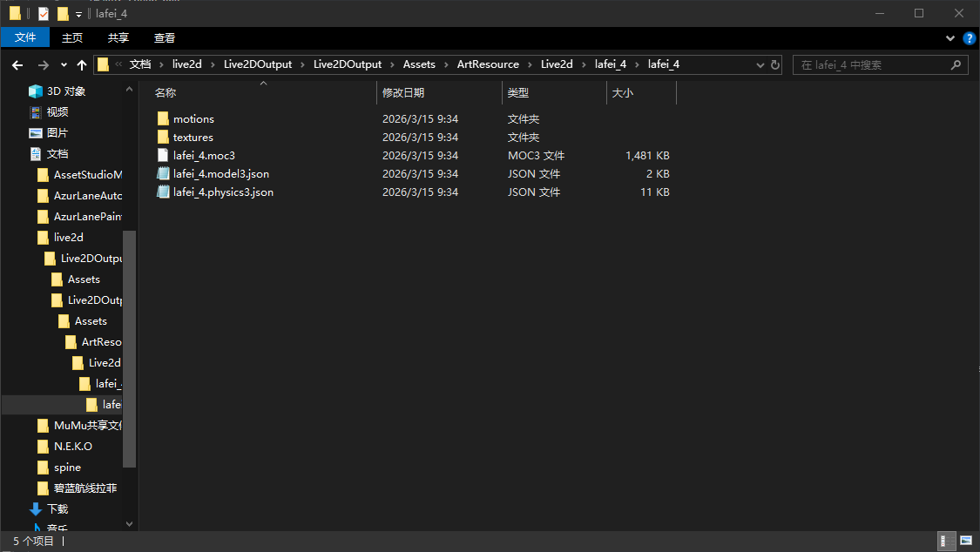Sort files by 修改日期 column

(403, 92)
